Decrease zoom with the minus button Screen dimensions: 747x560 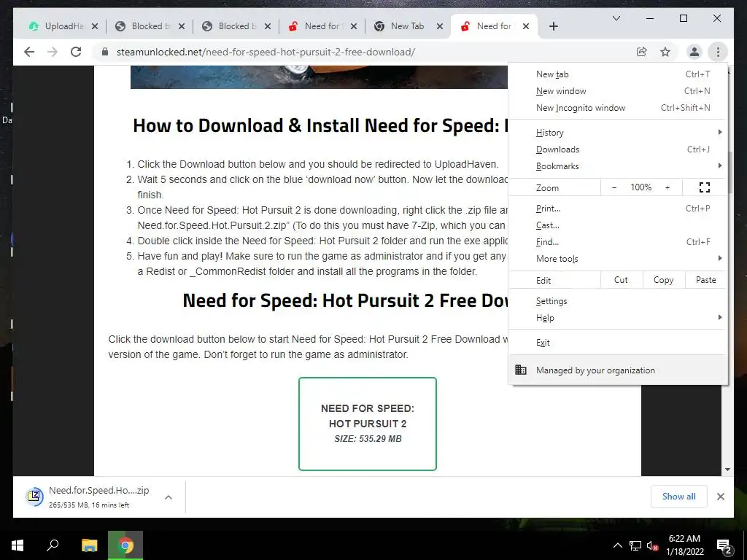click(614, 187)
